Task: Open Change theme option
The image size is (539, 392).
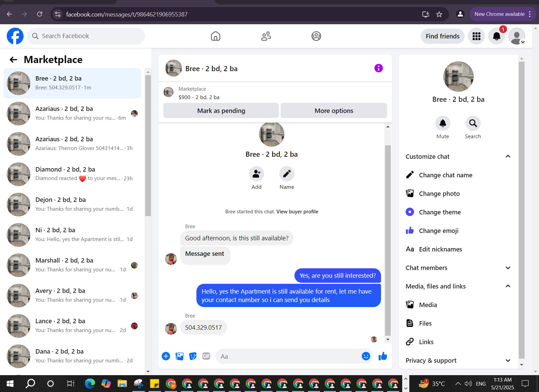Action: pyautogui.click(x=458, y=212)
